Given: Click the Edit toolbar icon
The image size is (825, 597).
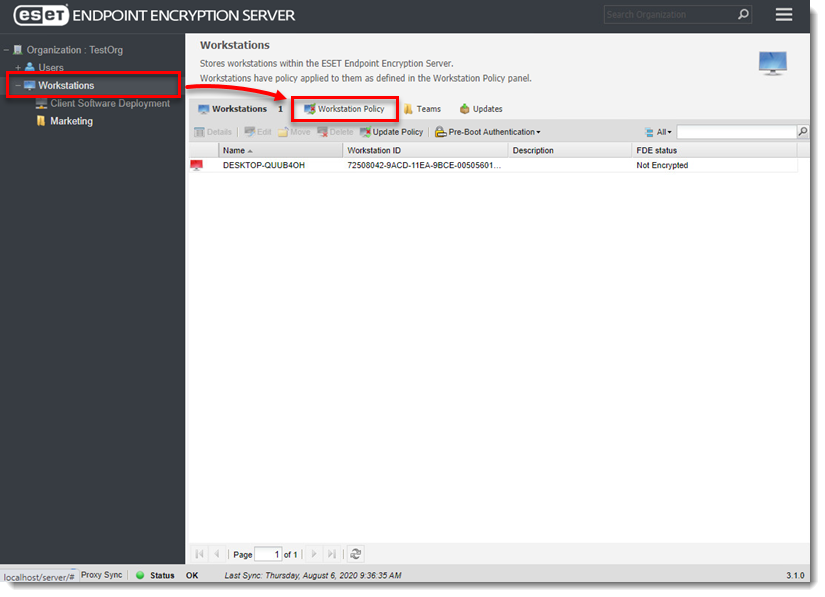Looking at the screenshot, I should pos(256,131).
